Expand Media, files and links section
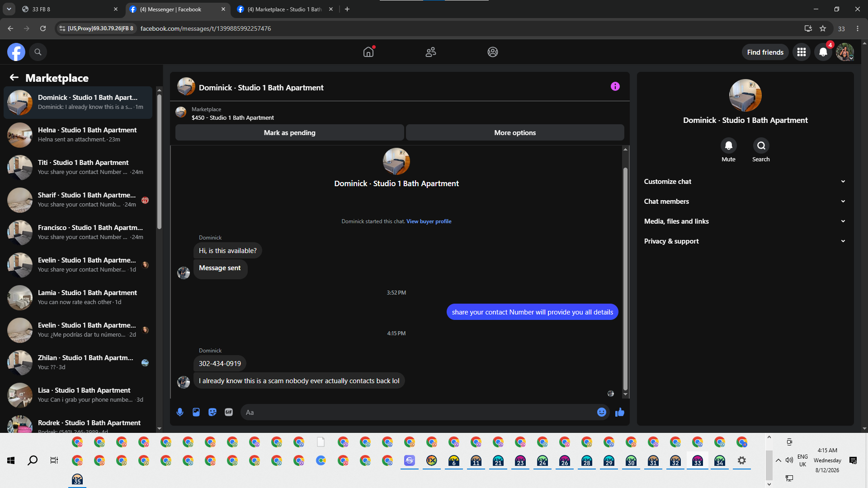The width and height of the screenshot is (868, 488). click(x=745, y=221)
